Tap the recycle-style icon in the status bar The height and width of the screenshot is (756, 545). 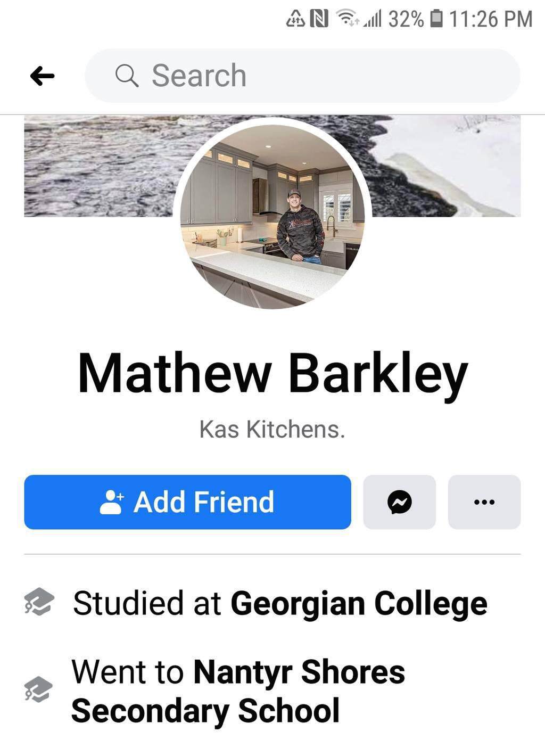(295, 19)
